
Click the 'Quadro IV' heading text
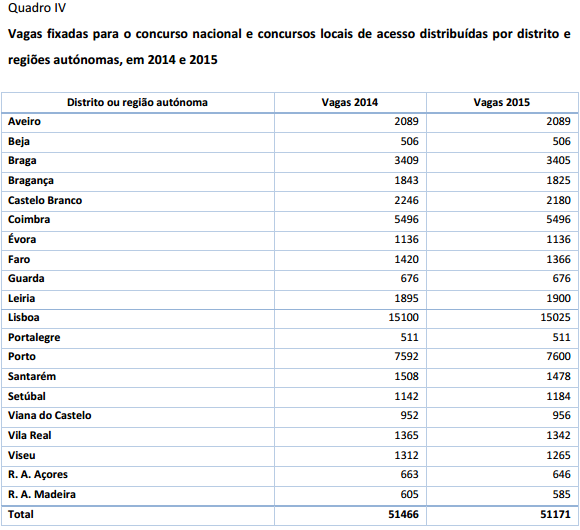(37, 8)
